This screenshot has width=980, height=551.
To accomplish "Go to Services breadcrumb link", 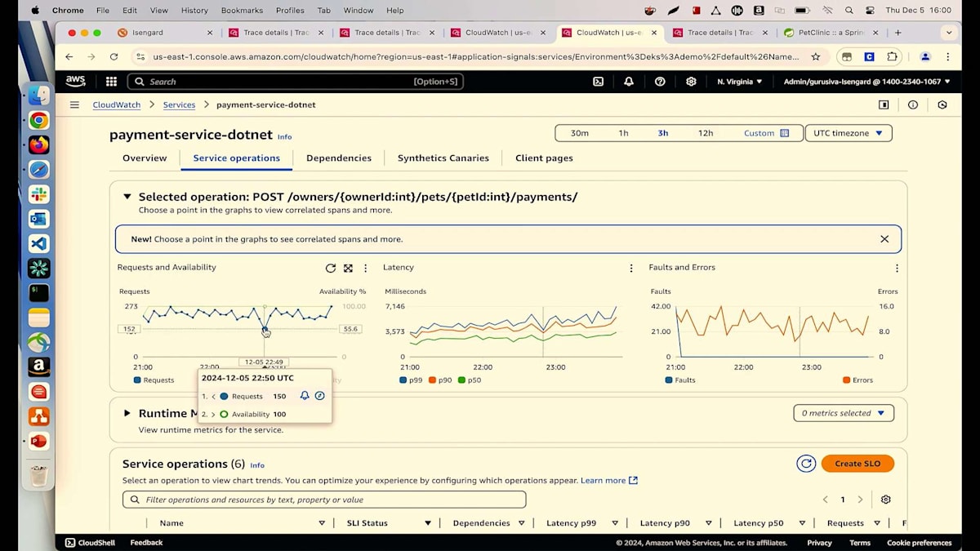I will coord(179,104).
